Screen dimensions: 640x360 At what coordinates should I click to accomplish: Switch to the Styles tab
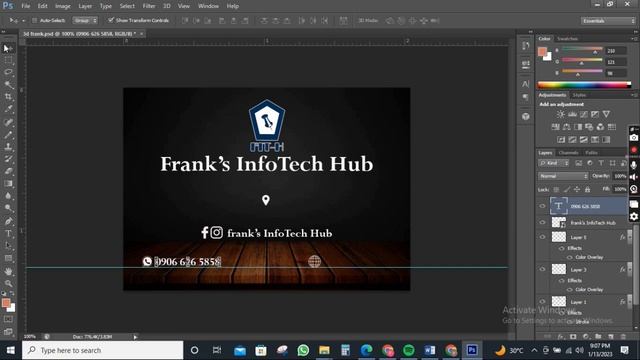pos(579,95)
